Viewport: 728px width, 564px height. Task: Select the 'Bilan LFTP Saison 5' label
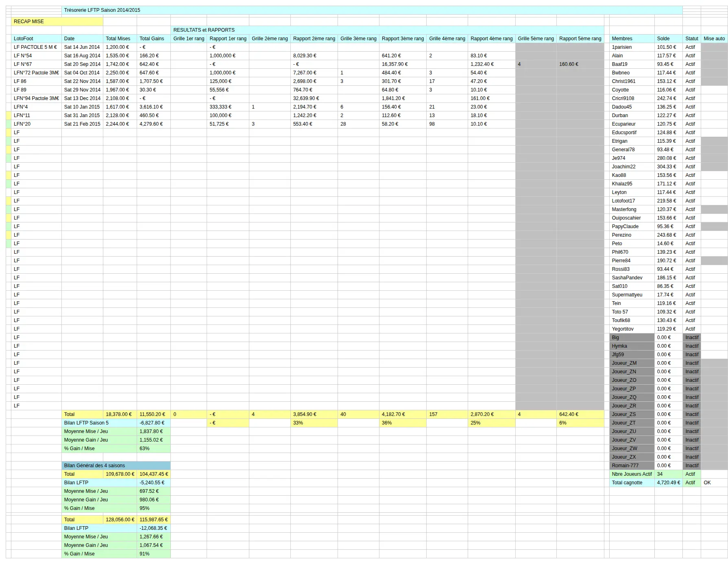pyautogui.click(x=99, y=423)
